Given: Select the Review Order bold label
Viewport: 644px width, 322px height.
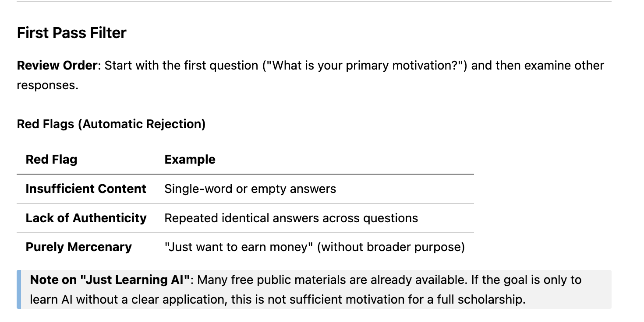Looking at the screenshot, I should (x=57, y=66).
